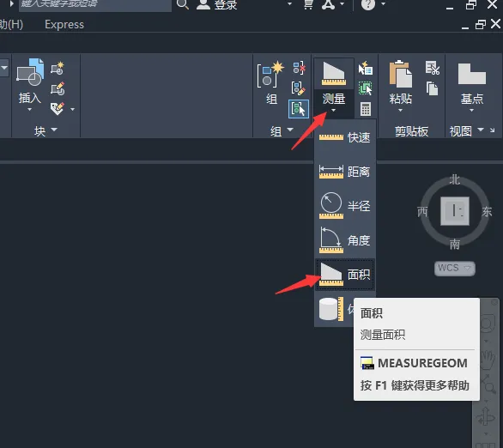Click the Group (组) create icon
The image size is (503, 448).
coord(270,75)
